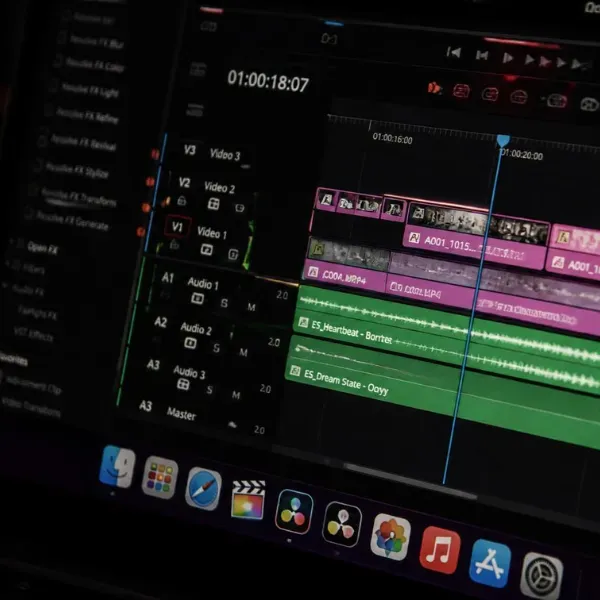Toggle auto track selector on Video 1
This screenshot has width=600, height=600.
point(207,249)
